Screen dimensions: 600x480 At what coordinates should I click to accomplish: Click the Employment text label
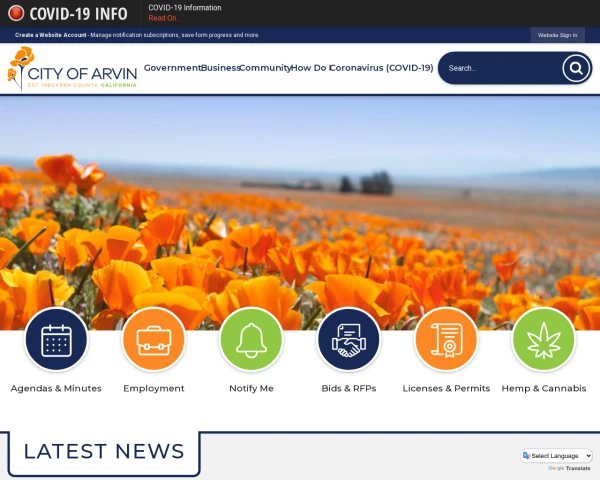[x=154, y=389]
